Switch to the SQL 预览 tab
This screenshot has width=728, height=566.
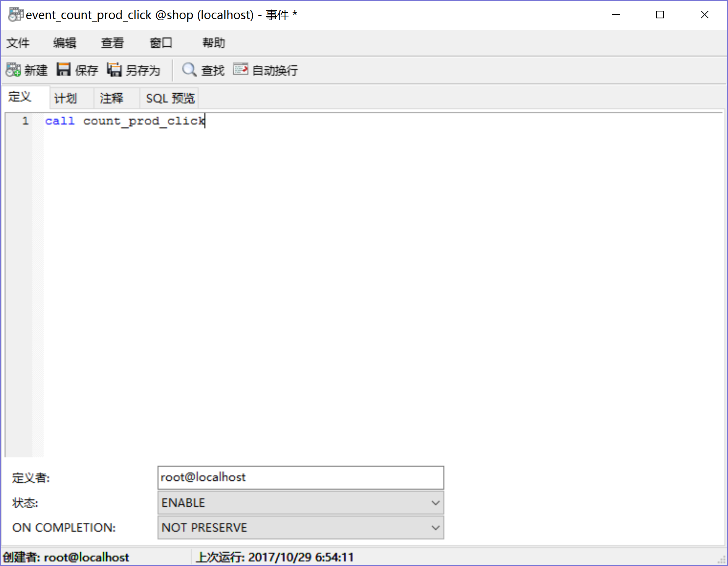coord(169,98)
